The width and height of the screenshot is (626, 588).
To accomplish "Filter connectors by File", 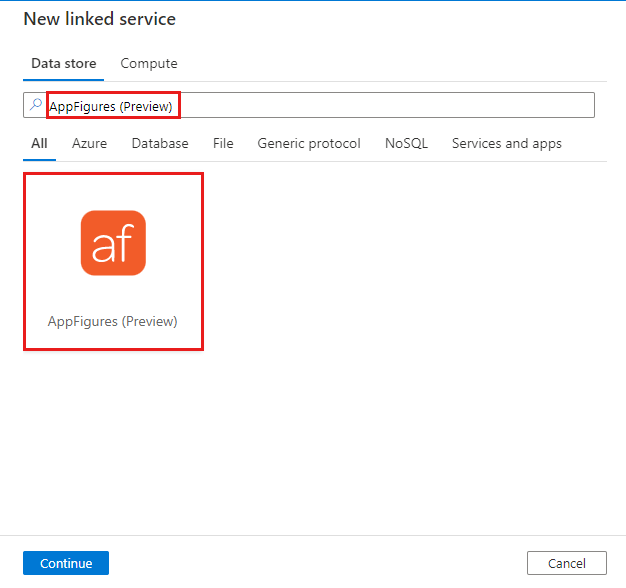I will [x=223, y=143].
